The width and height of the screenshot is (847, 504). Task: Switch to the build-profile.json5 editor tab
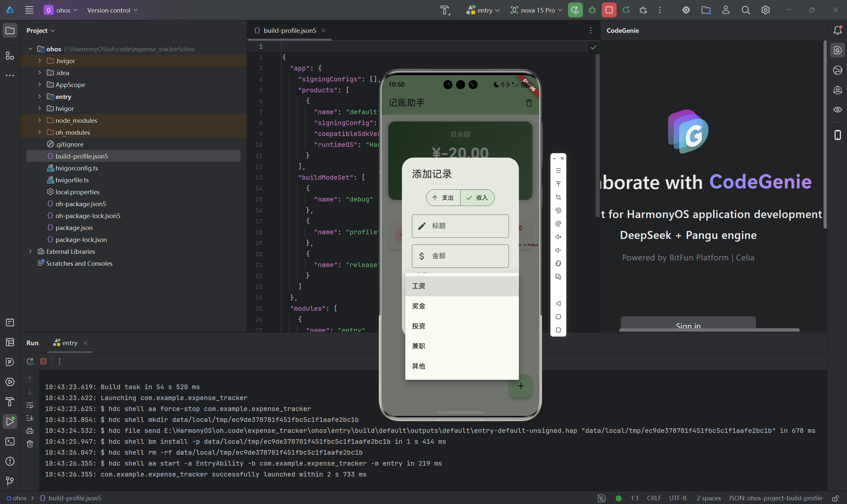(289, 30)
